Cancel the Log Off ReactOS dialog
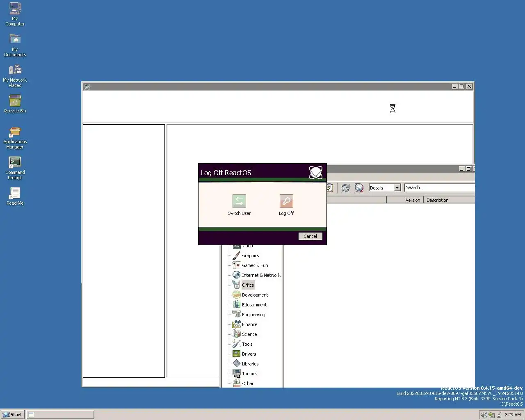 310,236
